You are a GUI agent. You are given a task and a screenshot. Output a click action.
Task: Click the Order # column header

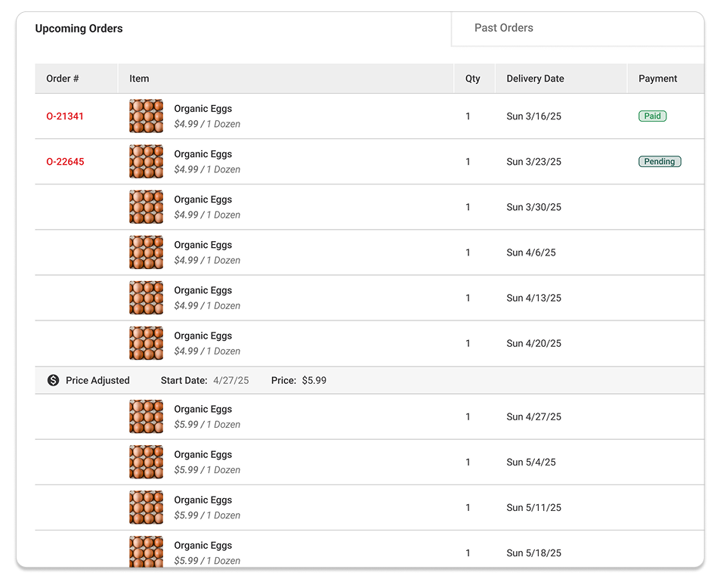[x=63, y=79]
